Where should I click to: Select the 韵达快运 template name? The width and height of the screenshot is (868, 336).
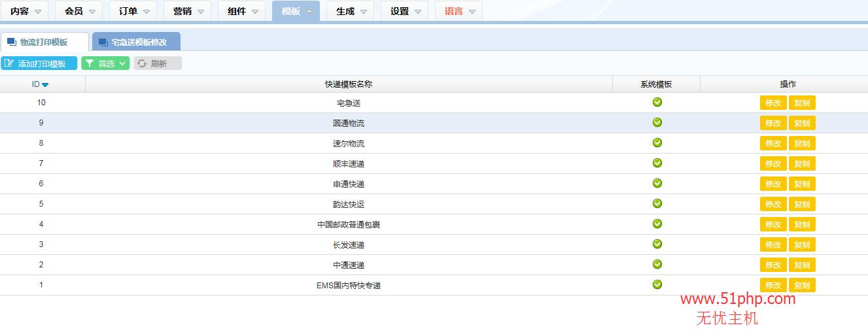(x=349, y=205)
